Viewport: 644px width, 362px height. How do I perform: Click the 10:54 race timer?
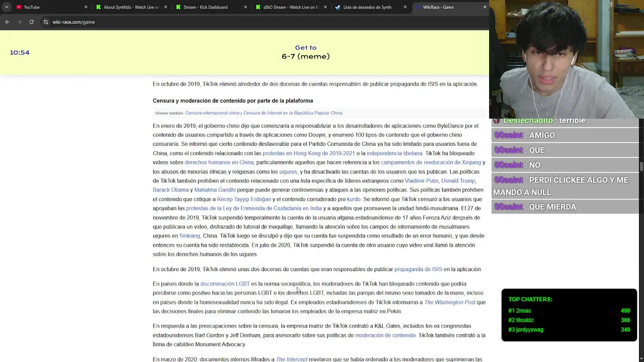pos(20,52)
